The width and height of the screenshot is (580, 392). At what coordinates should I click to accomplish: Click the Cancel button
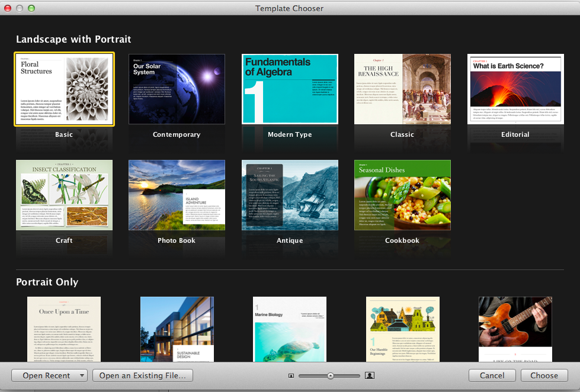[x=492, y=376]
